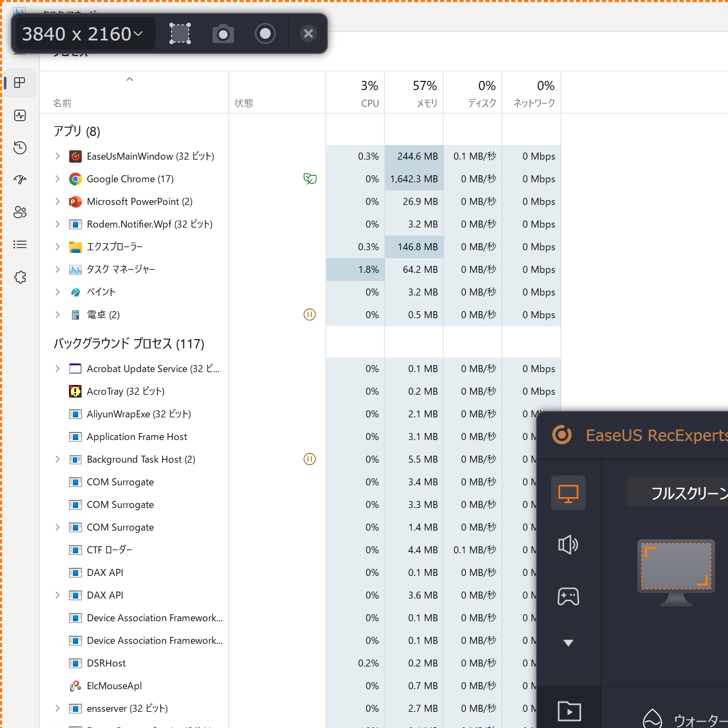The width and height of the screenshot is (728, 728).
Task: Open the フルスクリーン mode dropdown
Action: 677,492
